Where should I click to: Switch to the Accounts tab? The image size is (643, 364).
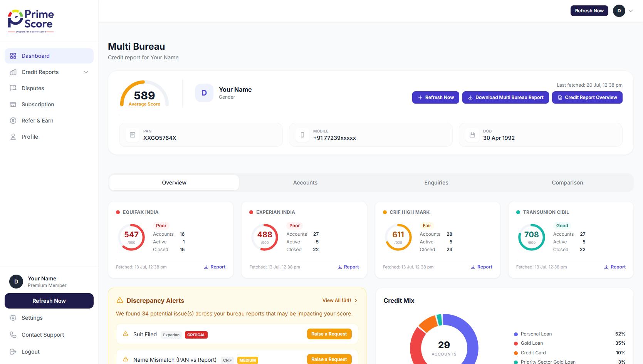[305, 183]
